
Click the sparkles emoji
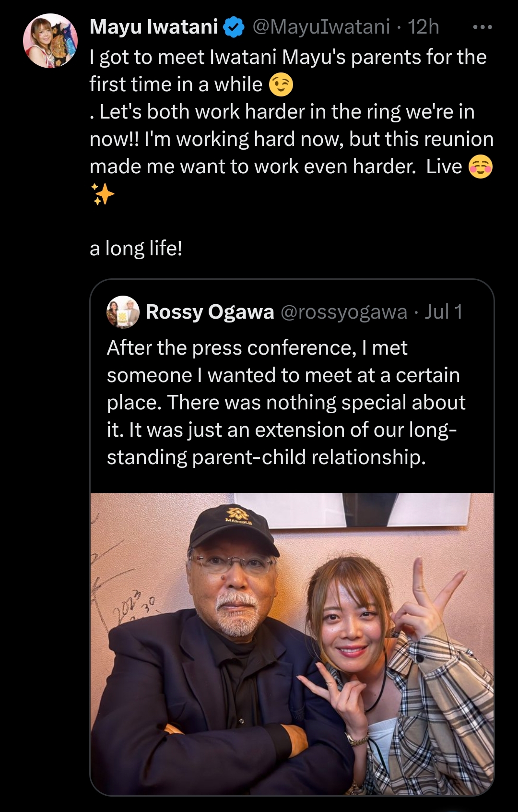pyautogui.click(x=102, y=194)
